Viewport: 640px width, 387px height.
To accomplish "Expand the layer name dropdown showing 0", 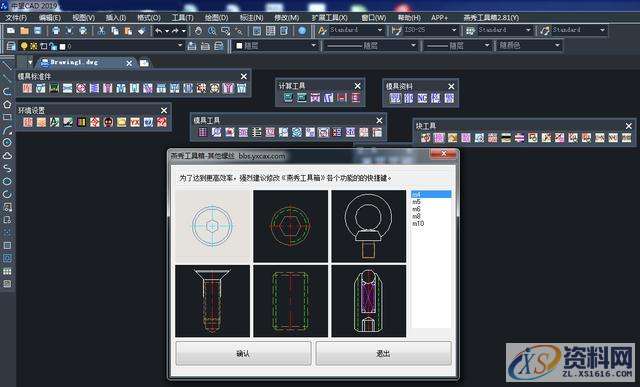I will (180, 46).
